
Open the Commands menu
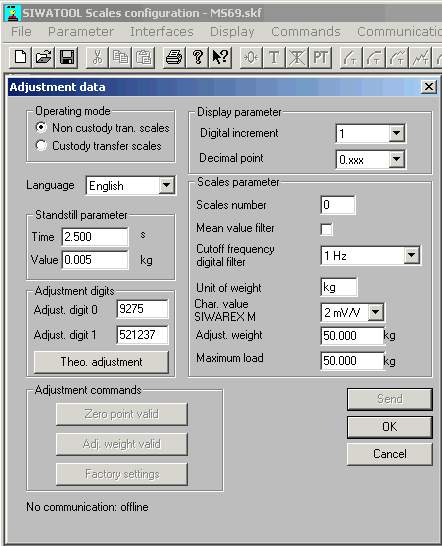click(306, 32)
